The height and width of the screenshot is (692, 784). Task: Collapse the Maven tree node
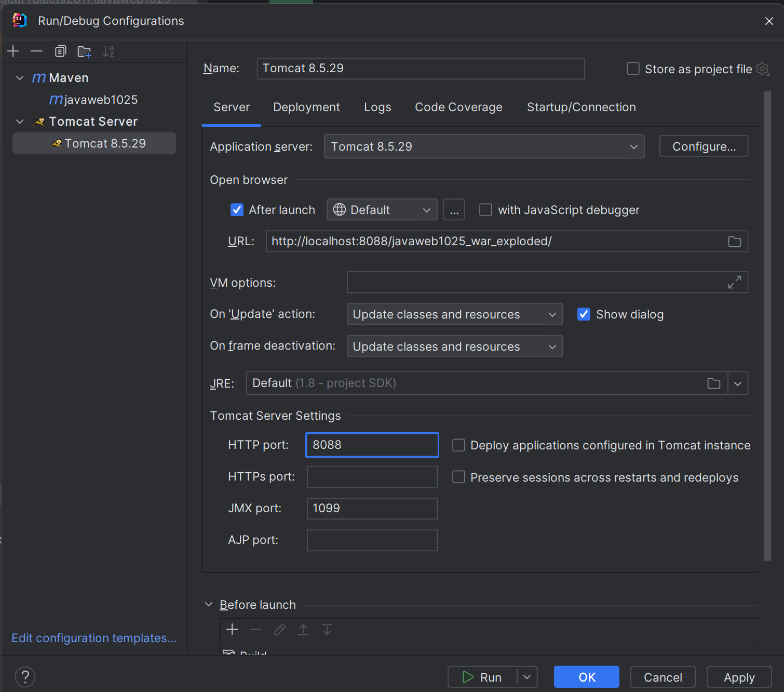pyautogui.click(x=20, y=78)
